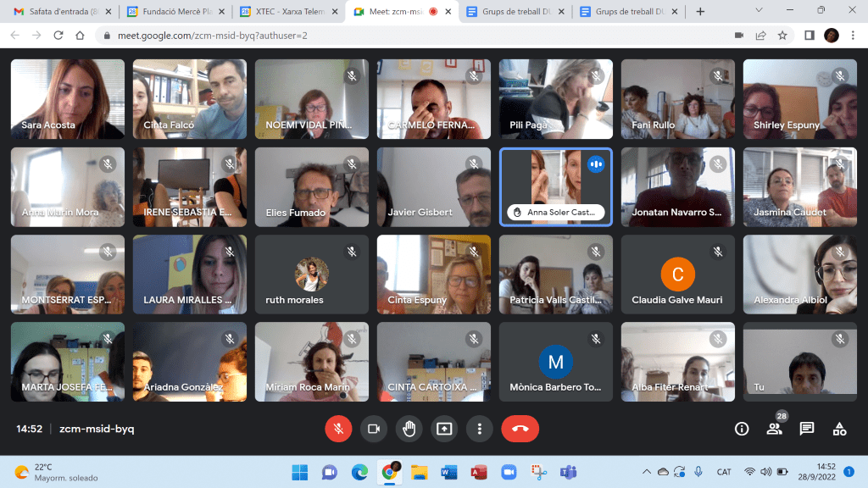Raise your hand in the meeting
This screenshot has width=868, height=488.
coord(409,429)
